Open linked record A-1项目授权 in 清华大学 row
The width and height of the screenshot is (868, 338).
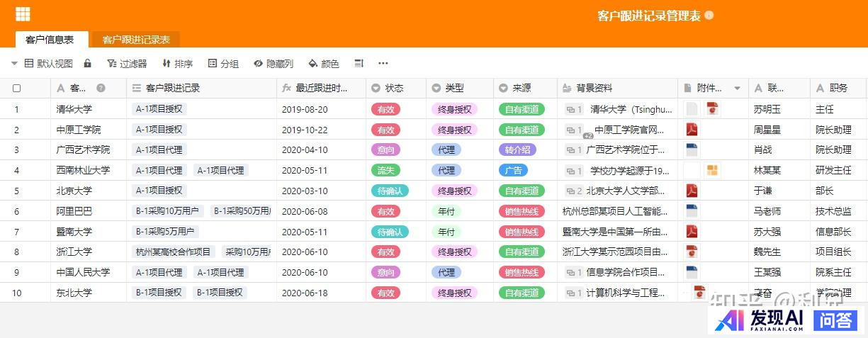(159, 109)
